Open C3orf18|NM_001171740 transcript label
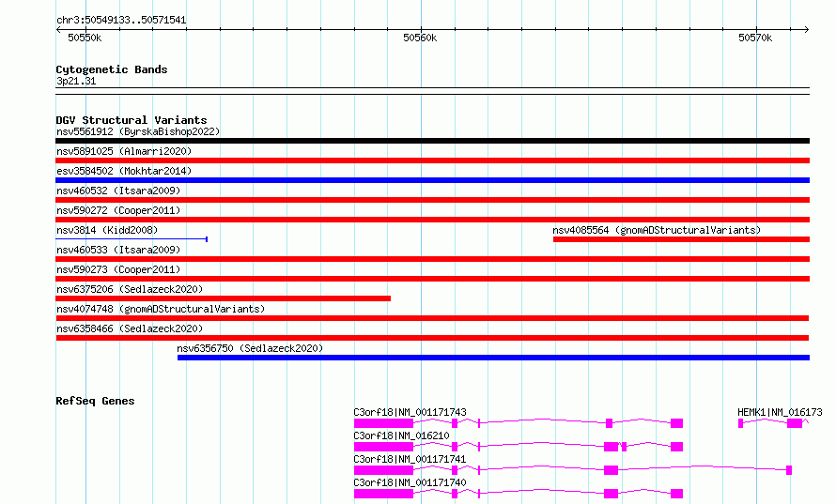This screenshot has width=836, height=504. [410, 482]
